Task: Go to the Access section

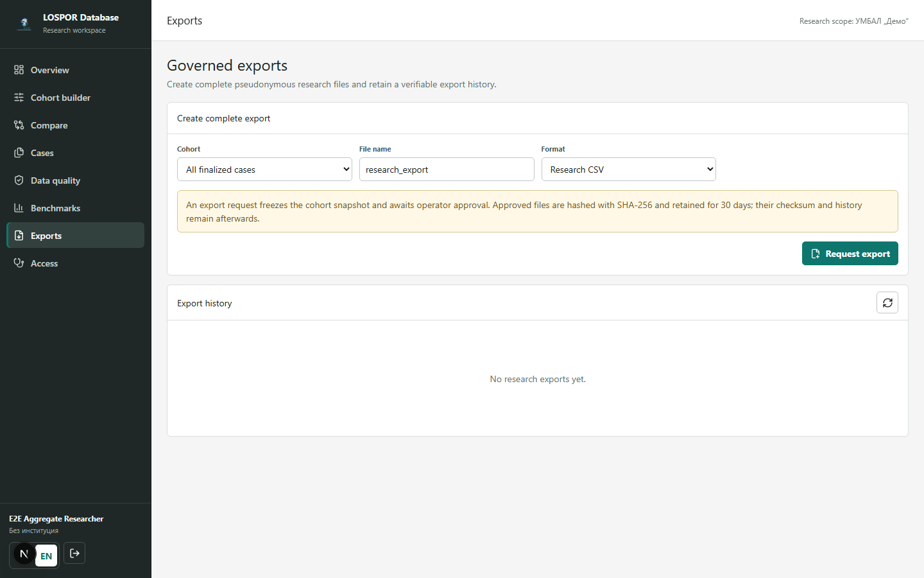Action: (x=75, y=263)
